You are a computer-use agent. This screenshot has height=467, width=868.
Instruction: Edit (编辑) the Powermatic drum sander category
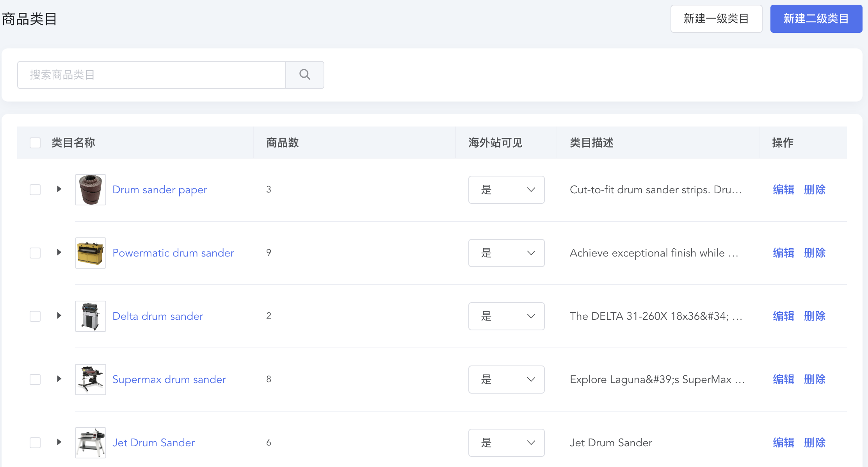click(784, 253)
